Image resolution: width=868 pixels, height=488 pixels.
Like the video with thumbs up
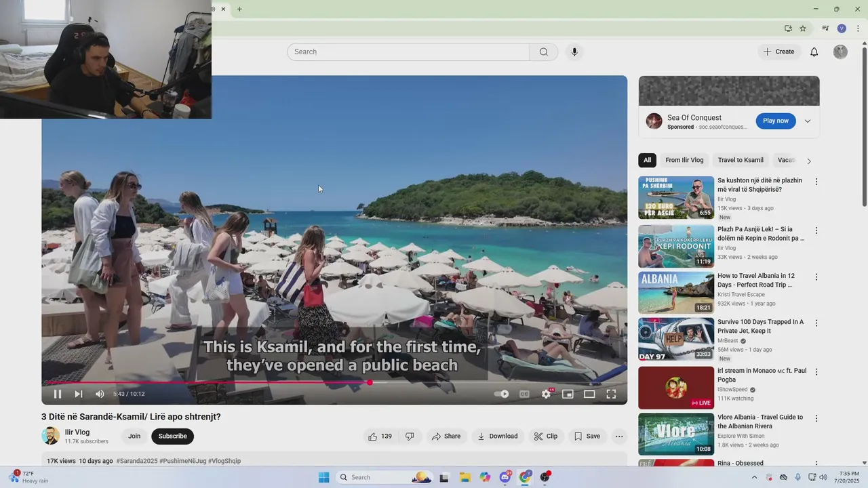click(380, 436)
